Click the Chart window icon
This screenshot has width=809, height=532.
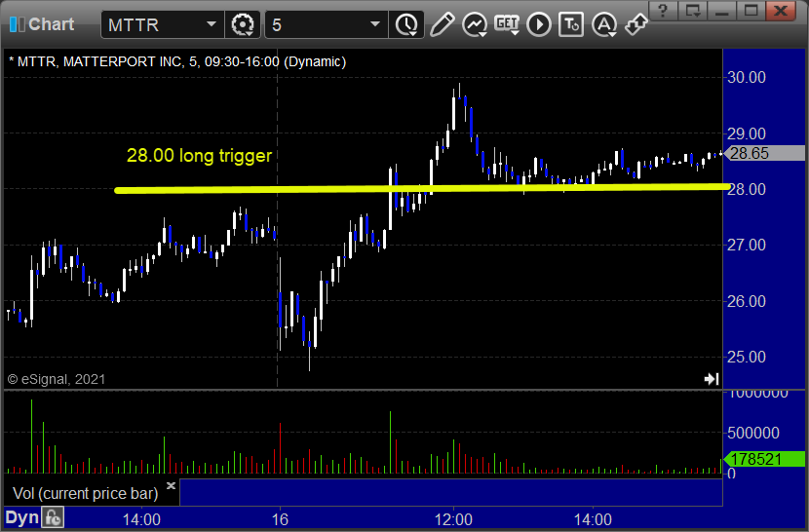click(17, 24)
